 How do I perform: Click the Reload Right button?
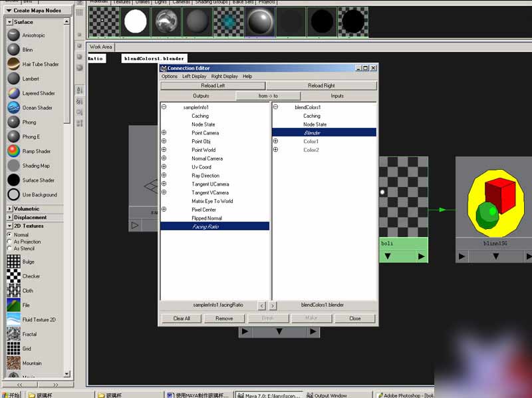(321, 86)
